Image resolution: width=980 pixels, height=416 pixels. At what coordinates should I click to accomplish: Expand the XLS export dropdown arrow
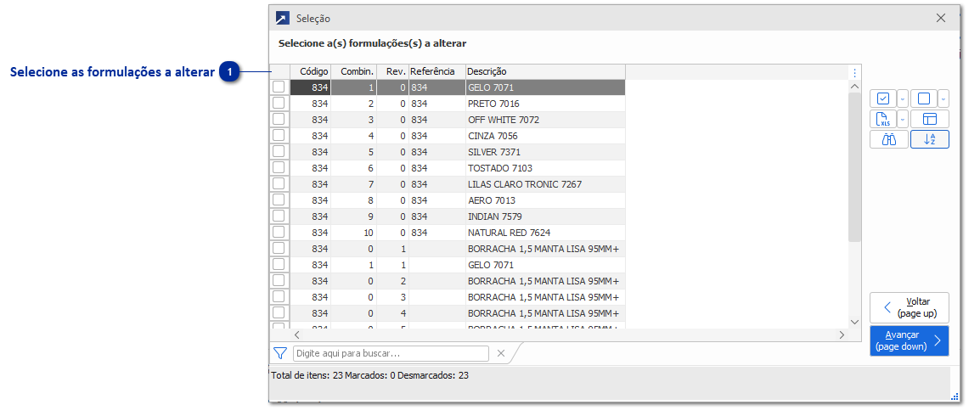click(902, 119)
